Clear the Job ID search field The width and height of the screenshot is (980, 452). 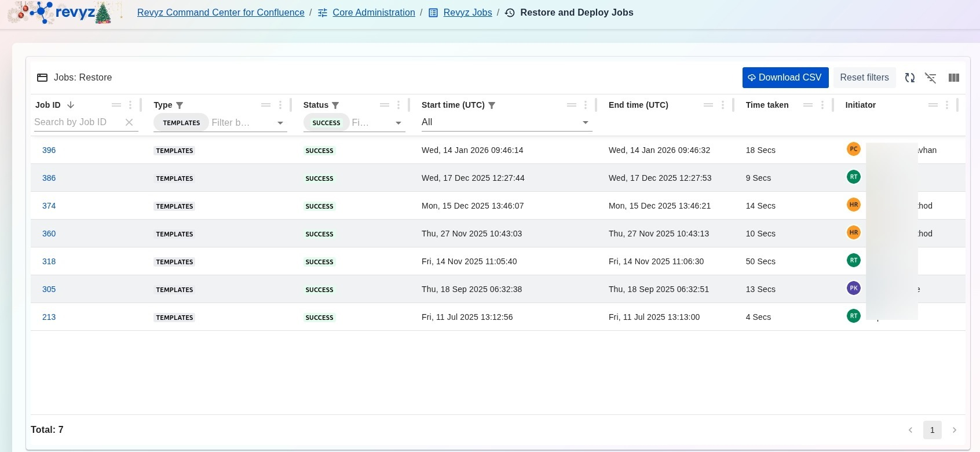click(129, 122)
